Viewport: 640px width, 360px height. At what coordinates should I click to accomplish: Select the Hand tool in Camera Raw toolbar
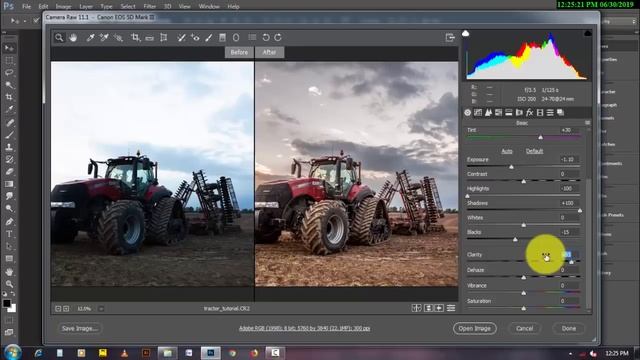pyautogui.click(x=73, y=38)
